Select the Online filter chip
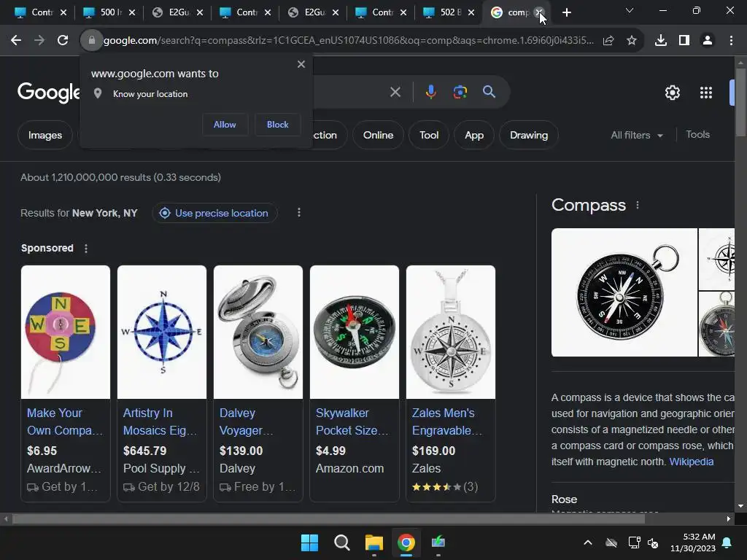Screen dimensions: 747x560 click(x=379, y=135)
